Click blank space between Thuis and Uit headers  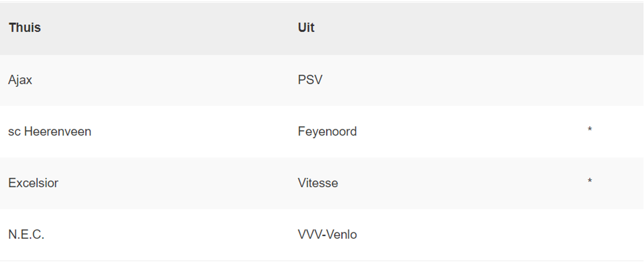(168, 28)
